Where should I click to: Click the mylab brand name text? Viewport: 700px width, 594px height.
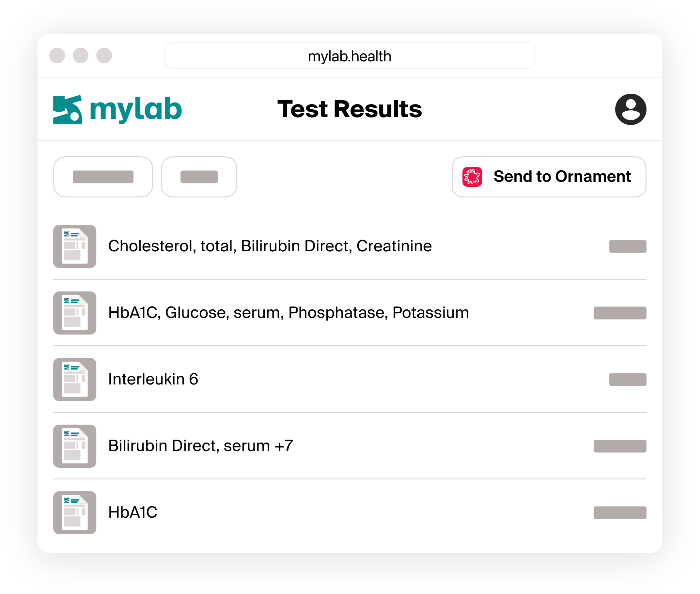(136, 109)
